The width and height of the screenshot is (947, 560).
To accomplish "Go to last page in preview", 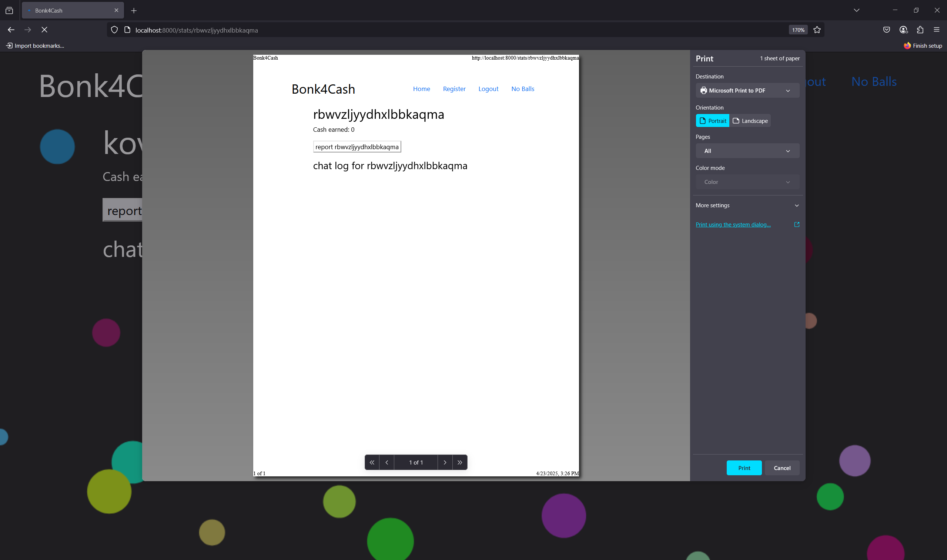I will pos(460,462).
